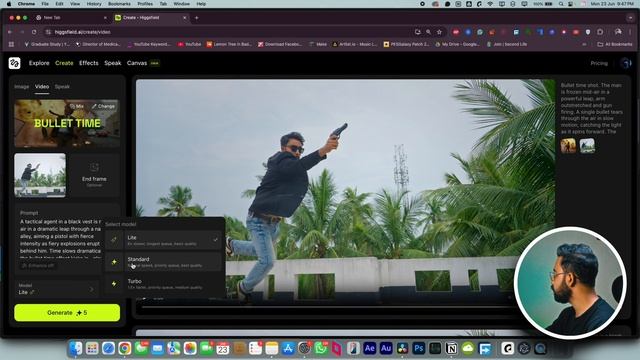Open Google Chrome from the dock
Screen dimensions: 640x360
tap(124, 348)
